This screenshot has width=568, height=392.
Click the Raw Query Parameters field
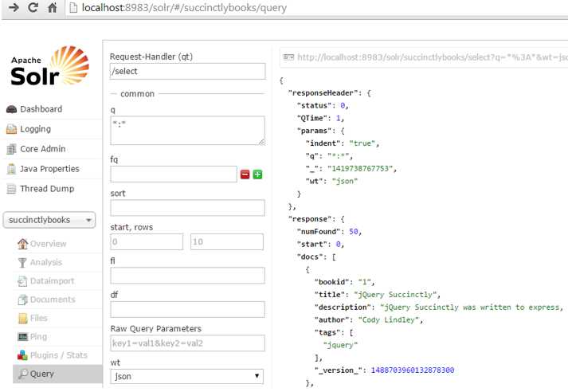[188, 343]
